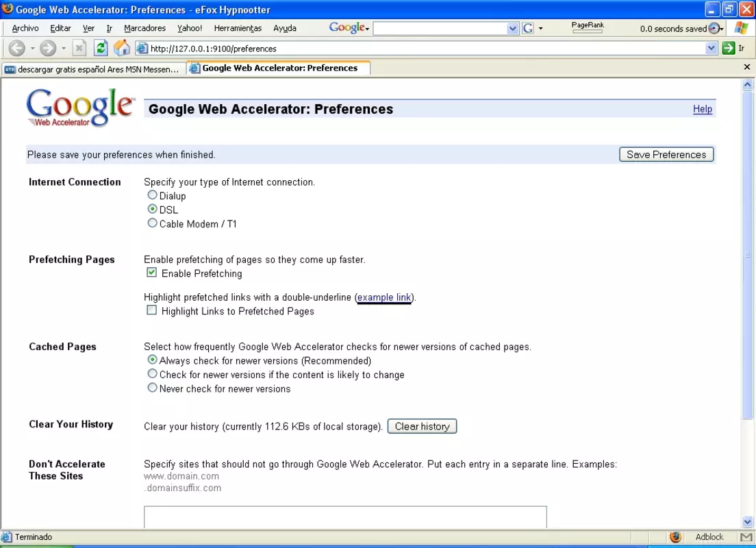Go back with the Back arrow button
This screenshot has height=548, width=756.
tap(17, 48)
